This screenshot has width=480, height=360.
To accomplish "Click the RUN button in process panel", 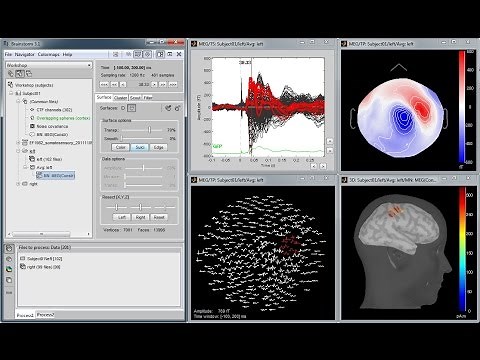I will [9, 293].
